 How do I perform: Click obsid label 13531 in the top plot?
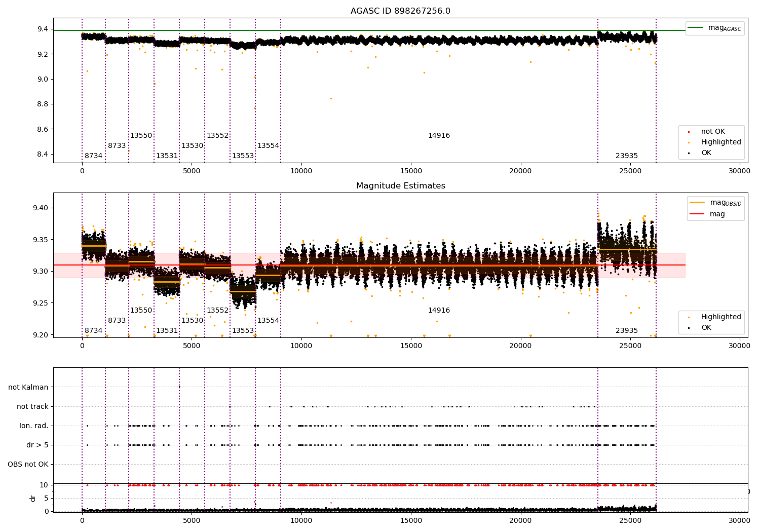[167, 156]
